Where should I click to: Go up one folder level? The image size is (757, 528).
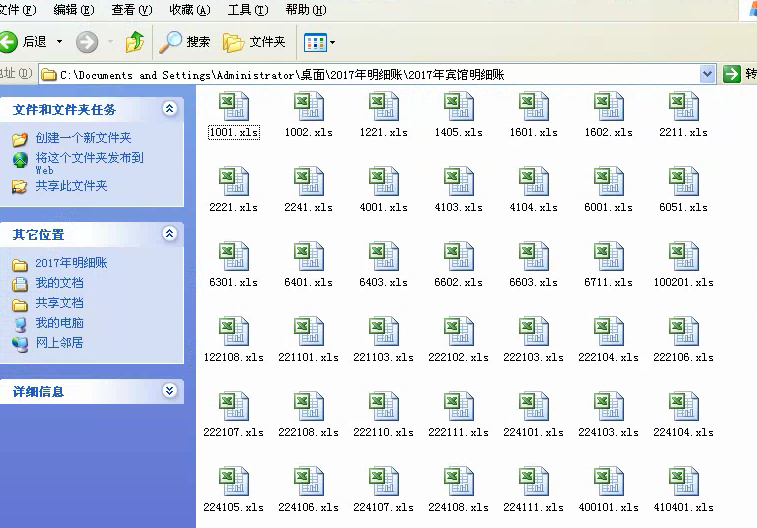point(135,42)
